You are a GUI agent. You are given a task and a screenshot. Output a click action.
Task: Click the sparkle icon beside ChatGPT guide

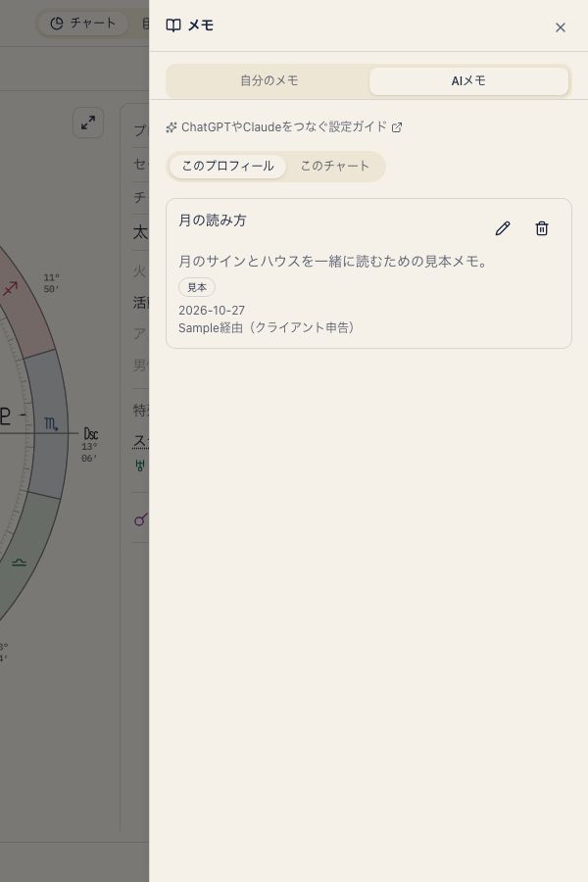171,127
